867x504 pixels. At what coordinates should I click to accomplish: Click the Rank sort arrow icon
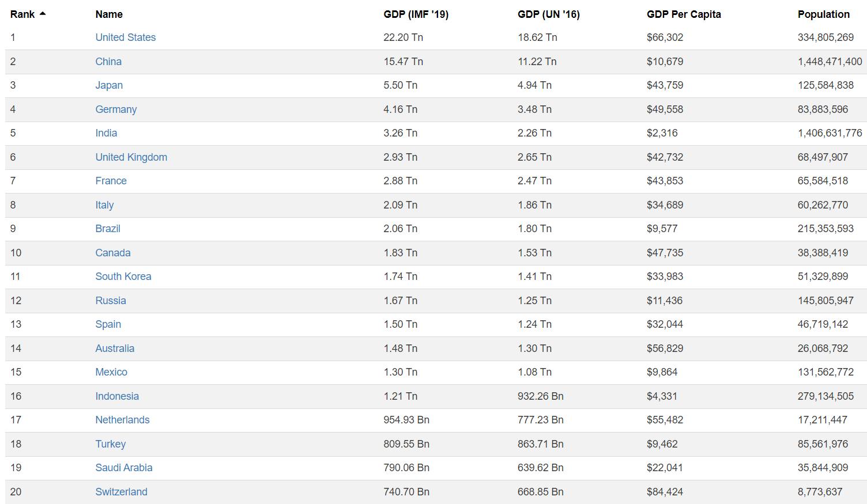[43, 14]
